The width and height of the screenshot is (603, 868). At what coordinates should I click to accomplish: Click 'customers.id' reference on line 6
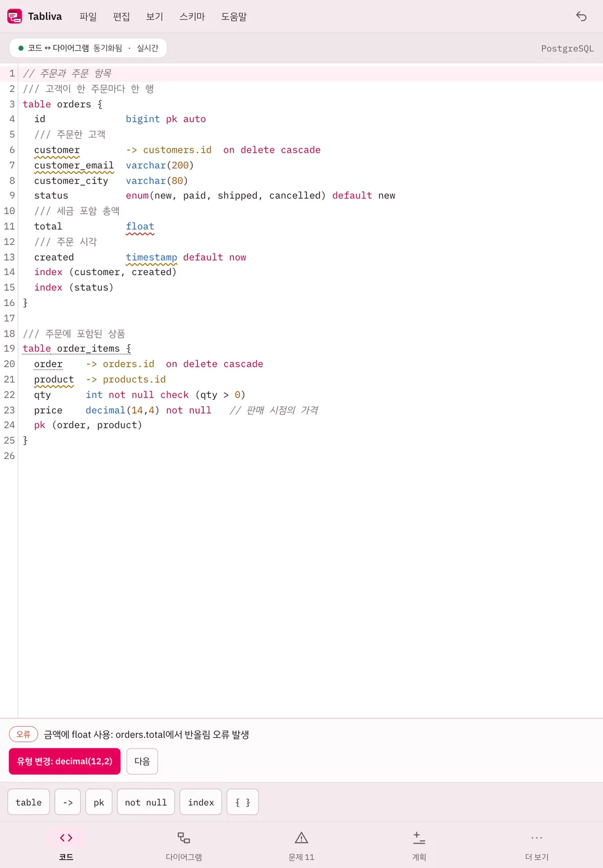(177, 150)
